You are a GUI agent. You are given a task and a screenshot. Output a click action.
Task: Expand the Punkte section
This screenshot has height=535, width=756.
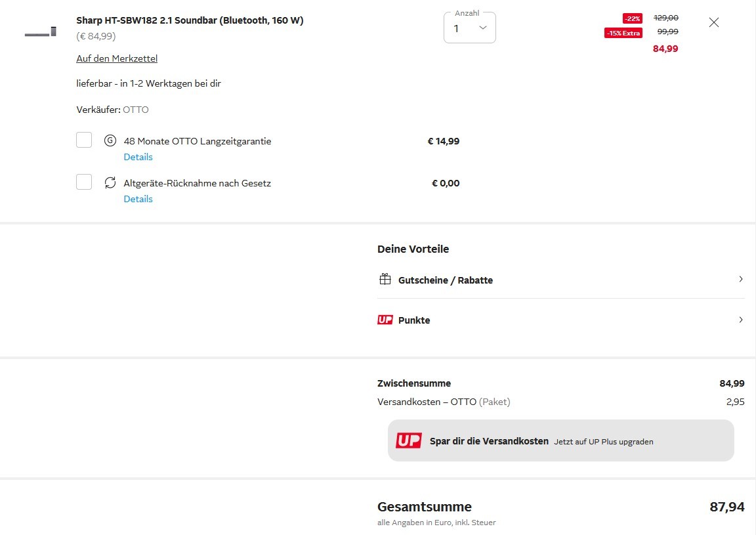[x=560, y=320]
